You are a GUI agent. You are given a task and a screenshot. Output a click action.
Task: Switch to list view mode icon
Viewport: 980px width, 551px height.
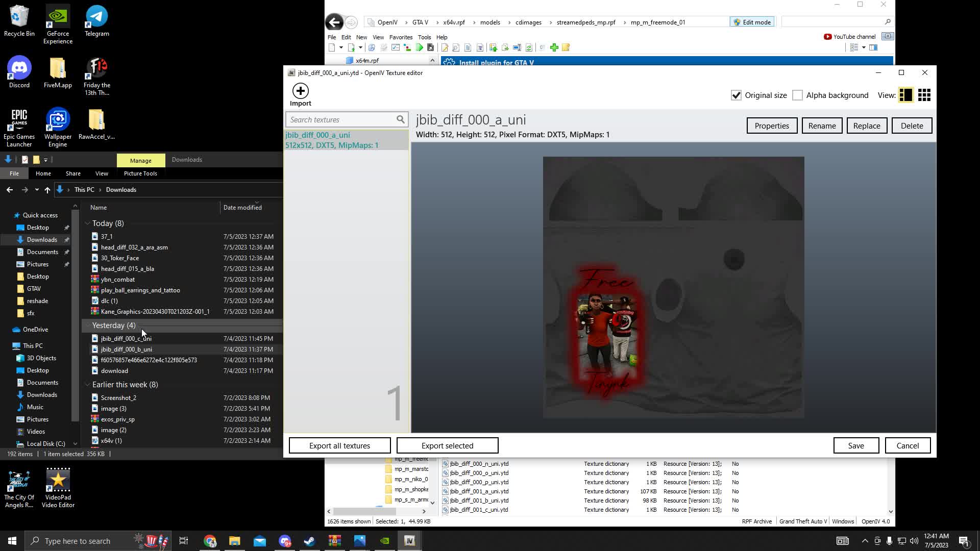[x=905, y=95]
